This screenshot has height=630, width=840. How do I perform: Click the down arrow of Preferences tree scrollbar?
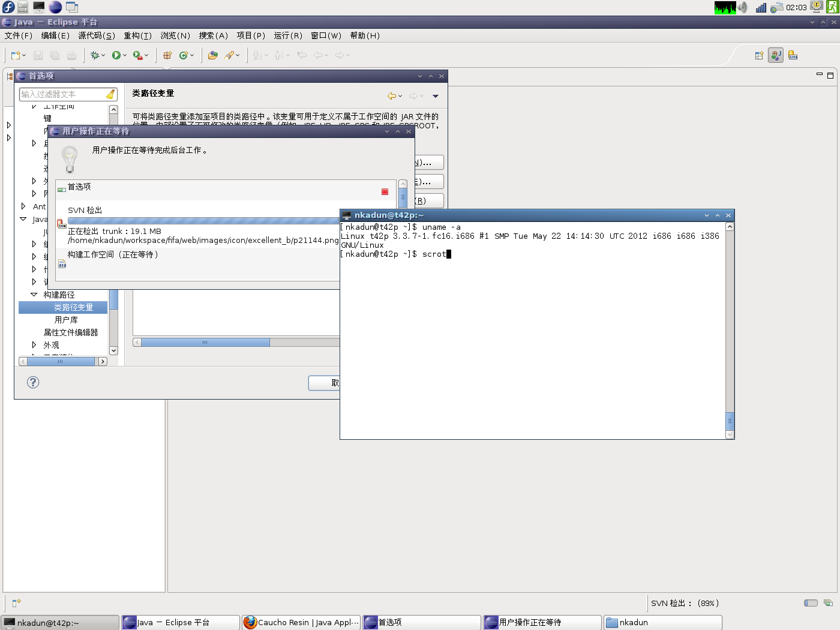tap(113, 350)
